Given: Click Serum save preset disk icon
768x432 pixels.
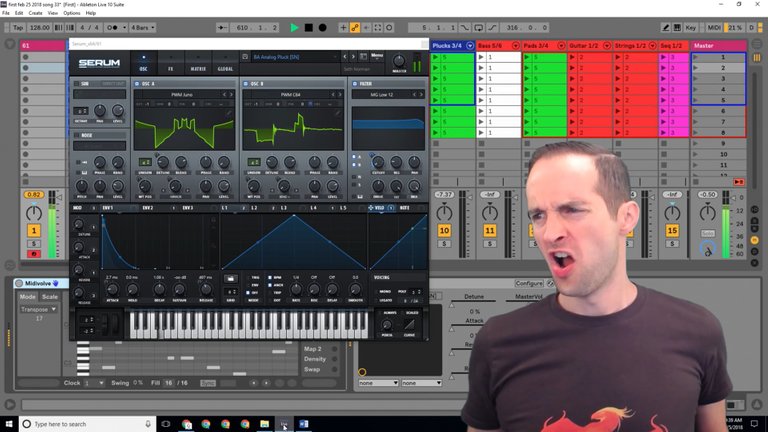Looking at the screenshot, I should (245, 57).
